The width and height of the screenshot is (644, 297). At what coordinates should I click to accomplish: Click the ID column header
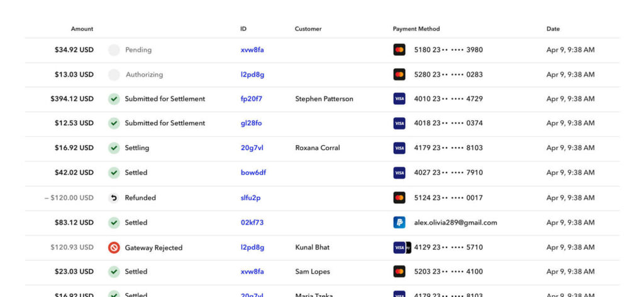pyautogui.click(x=243, y=29)
